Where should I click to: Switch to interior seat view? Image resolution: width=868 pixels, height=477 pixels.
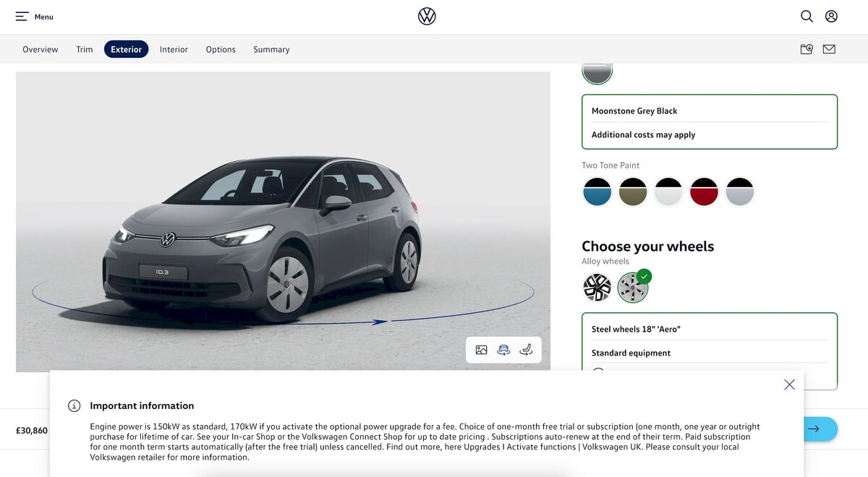[x=527, y=350]
